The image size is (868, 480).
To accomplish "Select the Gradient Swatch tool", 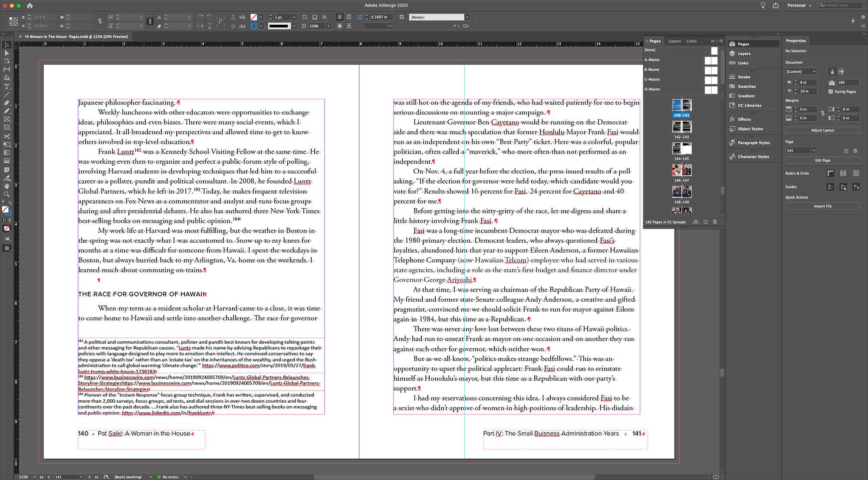I will pyautogui.click(x=7, y=153).
